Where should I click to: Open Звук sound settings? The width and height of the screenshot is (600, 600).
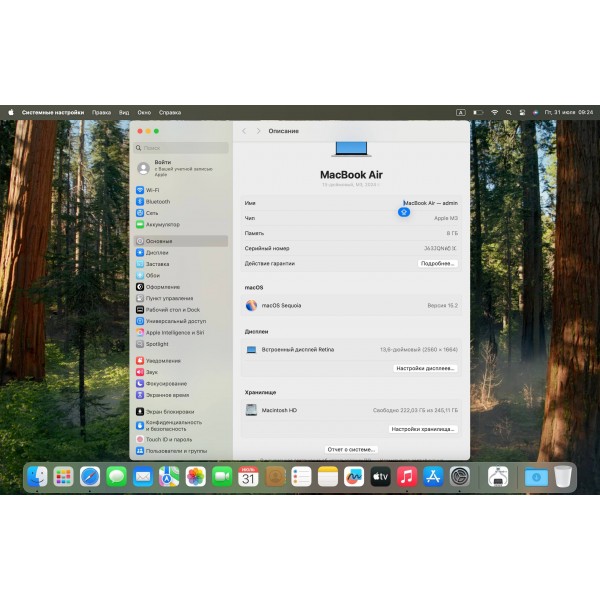[x=147, y=372]
